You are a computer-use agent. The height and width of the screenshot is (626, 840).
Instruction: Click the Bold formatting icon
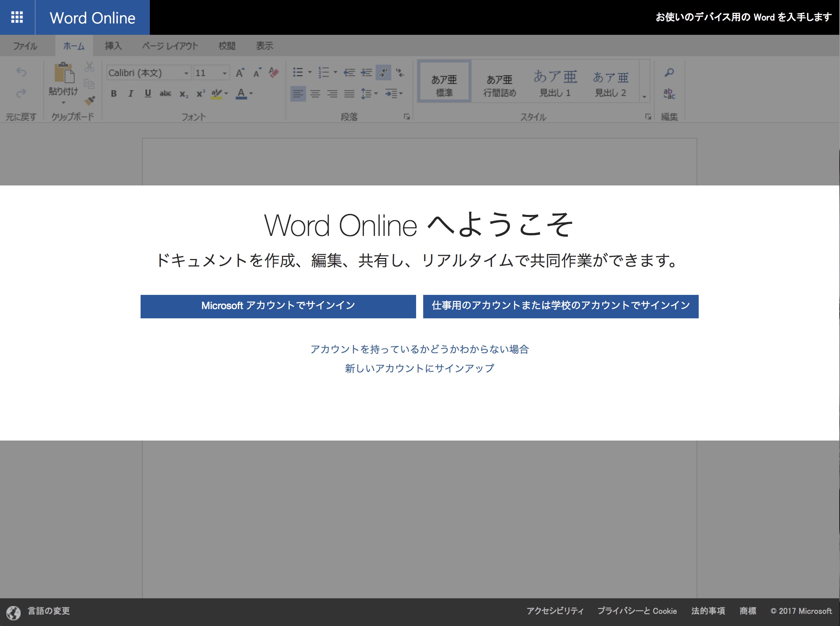click(114, 95)
